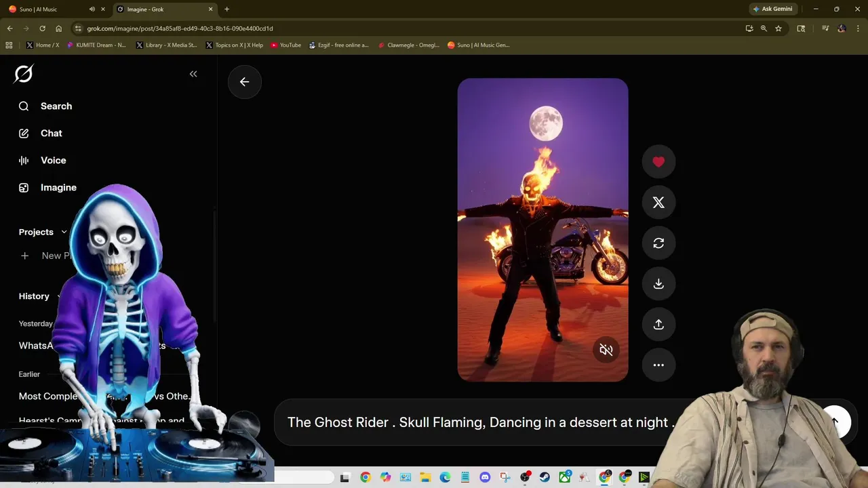Click the Search magnifier icon in sidebar
Image resolution: width=868 pixels, height=488 pixels.
[24, 106]
